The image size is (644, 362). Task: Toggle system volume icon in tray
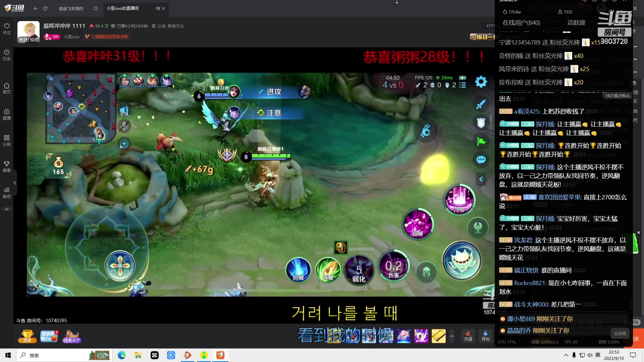click(590, 355)
